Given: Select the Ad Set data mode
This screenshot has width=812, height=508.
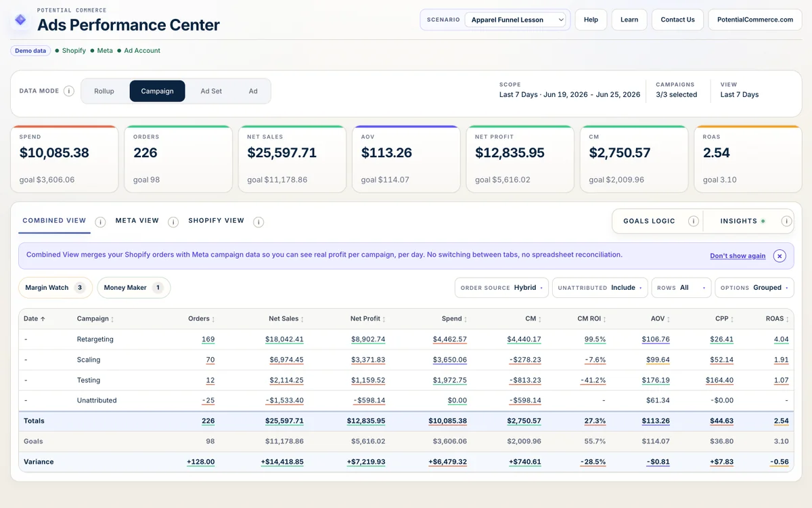Looking at the screenshot, I should coord(211,91).
